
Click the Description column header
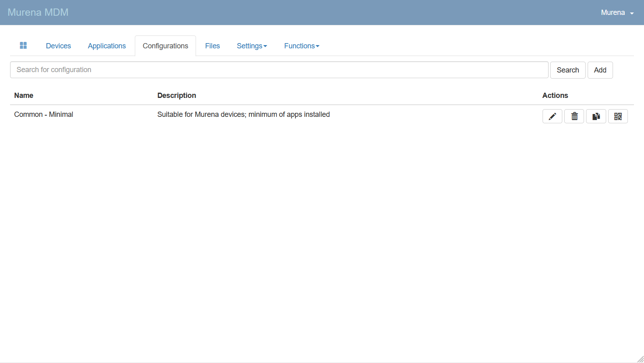click(x=177, y=95)
